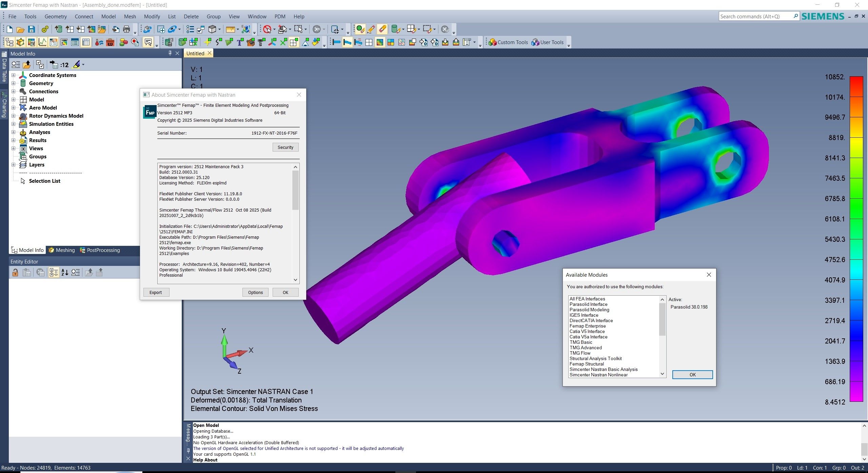The width and height of the screenshot is (868, 473).
Task: Switch to the Meshing tab
Action: click(x=62, y=250)
